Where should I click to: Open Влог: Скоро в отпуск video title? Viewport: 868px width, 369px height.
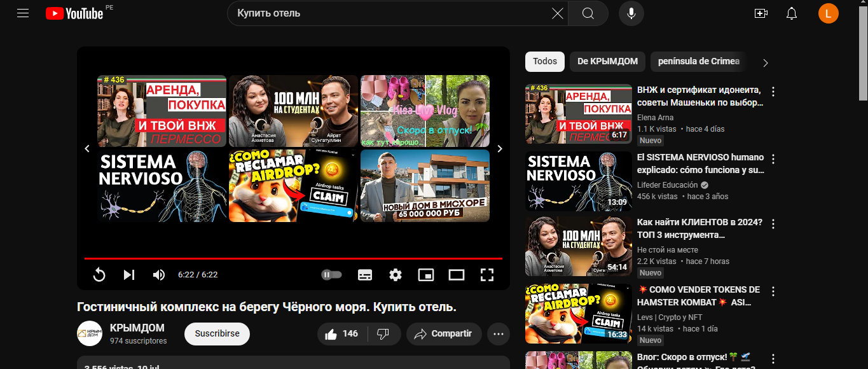(696, 363)
